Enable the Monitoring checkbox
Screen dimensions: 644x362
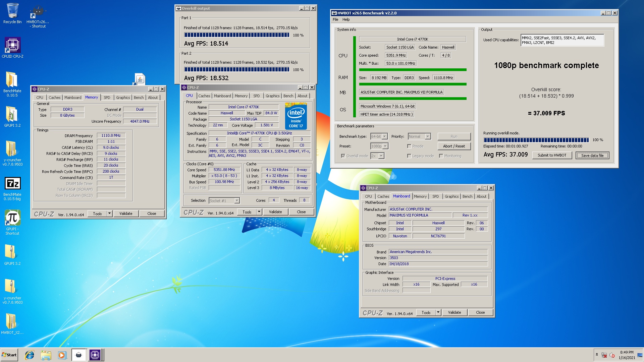(x=441, y=156)
